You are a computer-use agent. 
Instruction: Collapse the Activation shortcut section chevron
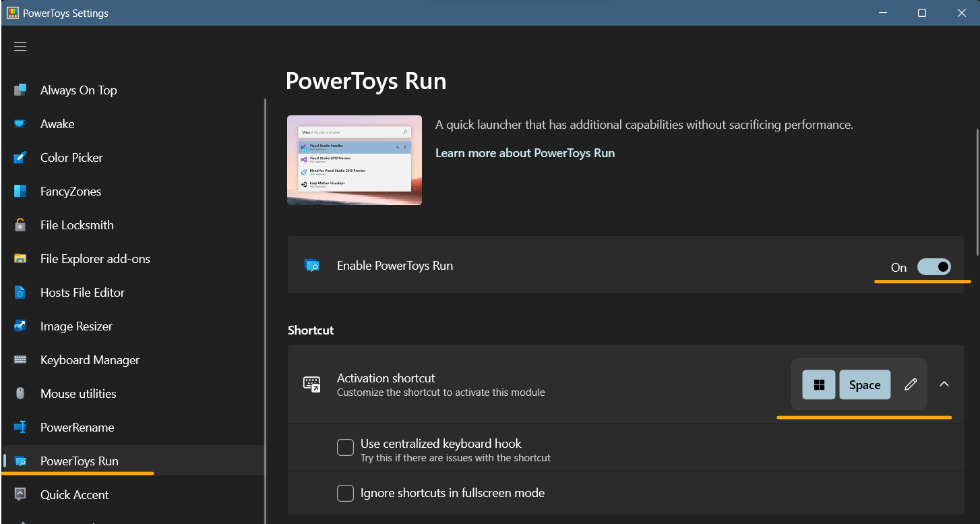[944, 384]
